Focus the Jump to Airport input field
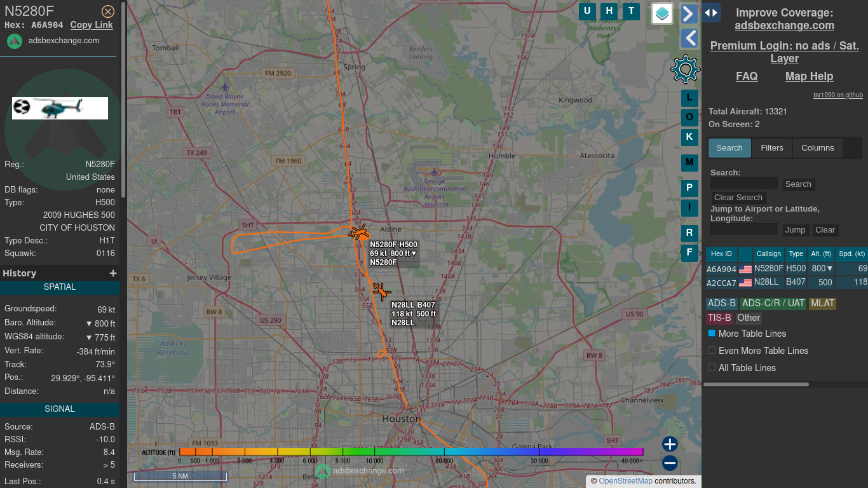This screenshot has width=868, height=488. pos(744,230)
